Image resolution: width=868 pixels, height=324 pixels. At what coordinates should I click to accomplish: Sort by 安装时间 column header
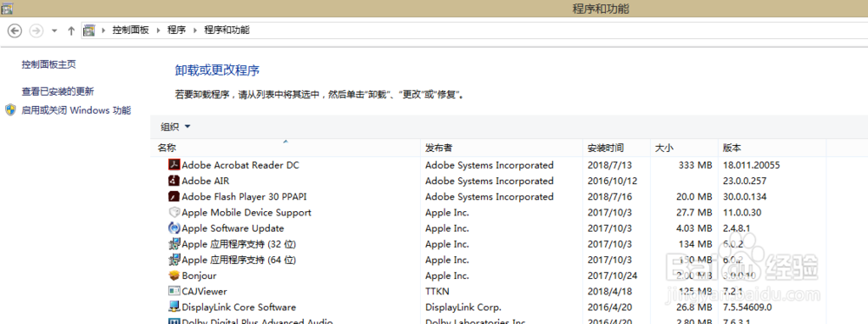(x=617, y=149)
